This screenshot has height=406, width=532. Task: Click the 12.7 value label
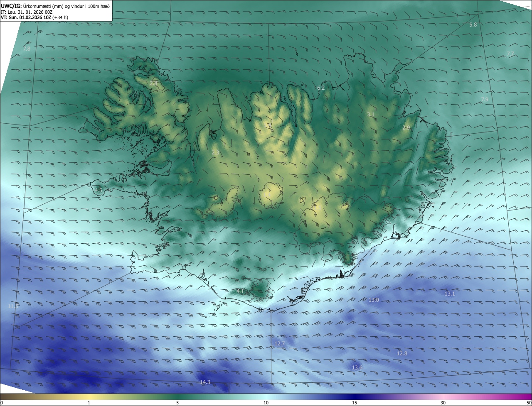(x=280, y=343)
